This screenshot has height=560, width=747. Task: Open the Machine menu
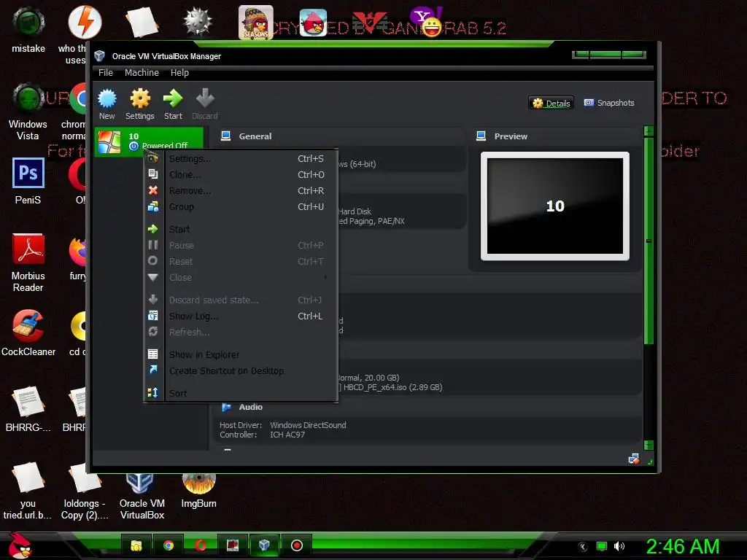[x=142, y=72]
